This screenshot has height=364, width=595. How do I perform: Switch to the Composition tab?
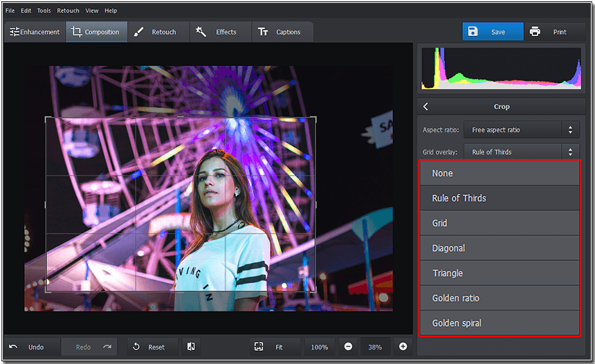click(x=96, y=32)
